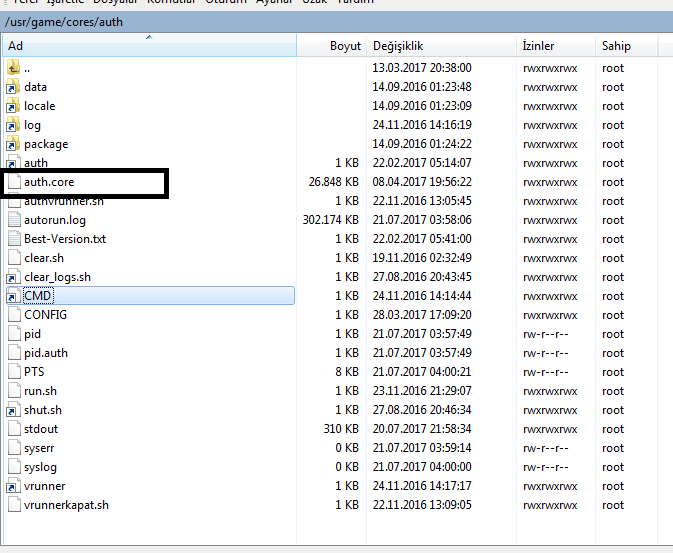Sort by the Sahip column header
This screenshot has height=553, width=673.
point(627,46)
